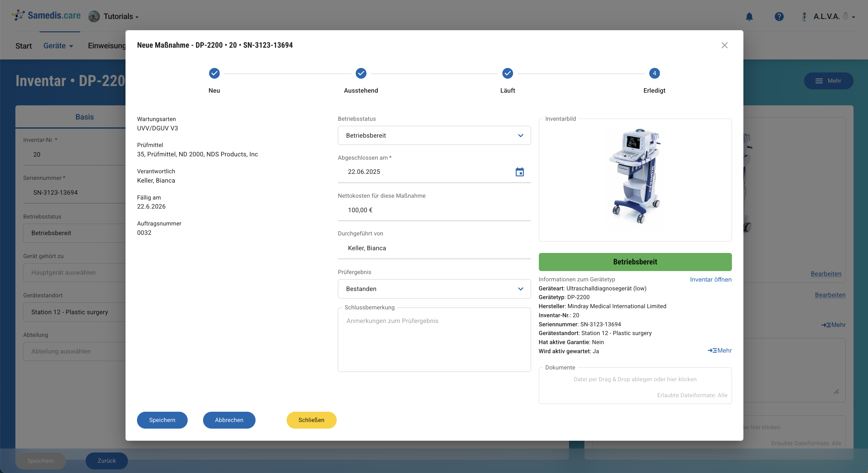868x473 pixels.
Task: Open the Prüfergebnis dropdown
Action: point(434,289)
